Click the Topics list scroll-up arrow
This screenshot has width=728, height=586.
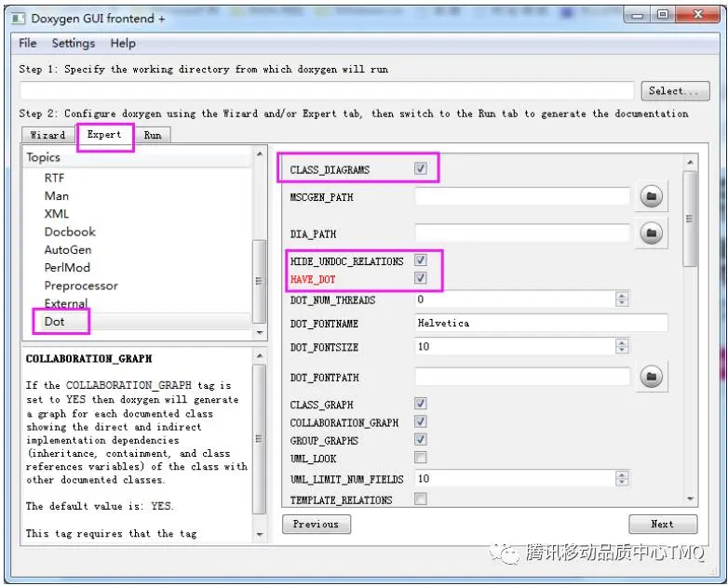coord(260,153)
